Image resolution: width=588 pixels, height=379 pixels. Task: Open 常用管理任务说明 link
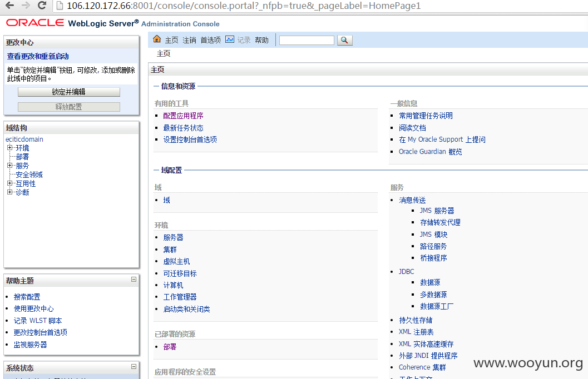[426, 116]
